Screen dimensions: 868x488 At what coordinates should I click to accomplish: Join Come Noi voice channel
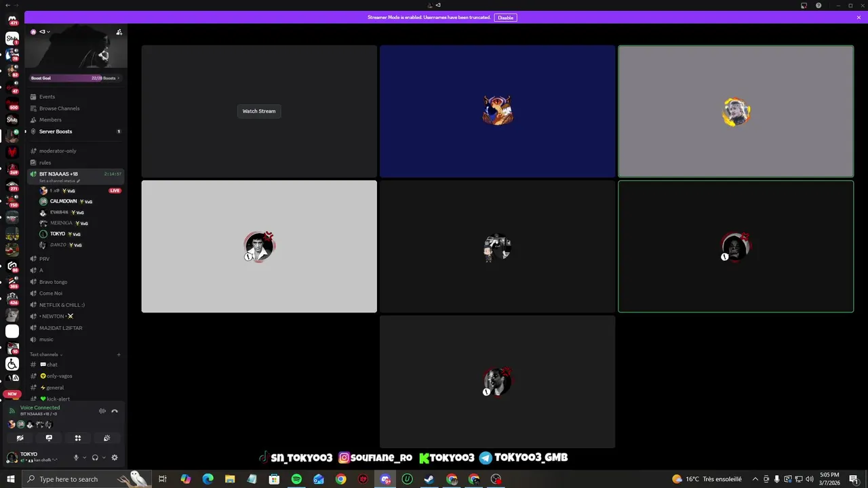75,293
